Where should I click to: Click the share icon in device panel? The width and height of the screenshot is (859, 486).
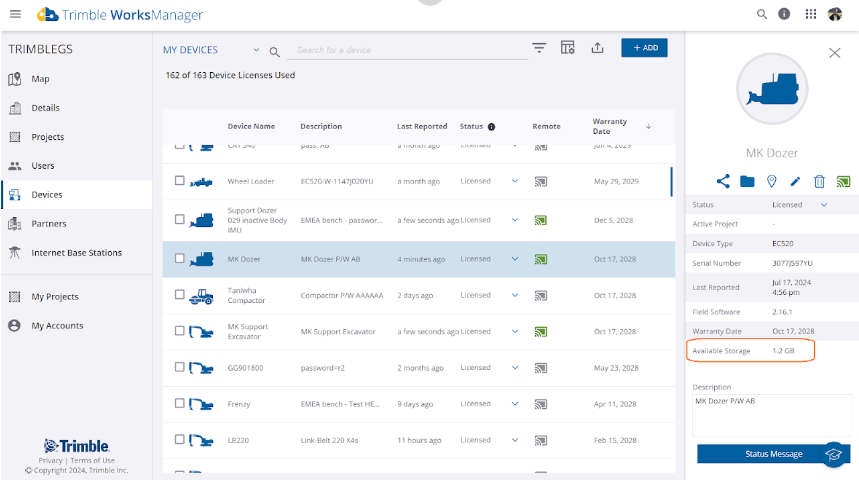coord(723,181)
